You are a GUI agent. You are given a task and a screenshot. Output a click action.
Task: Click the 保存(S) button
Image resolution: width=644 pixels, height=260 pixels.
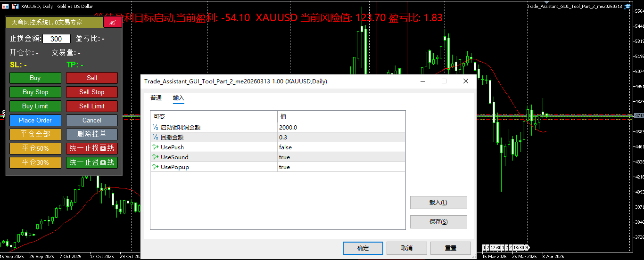tap(438, 222)
